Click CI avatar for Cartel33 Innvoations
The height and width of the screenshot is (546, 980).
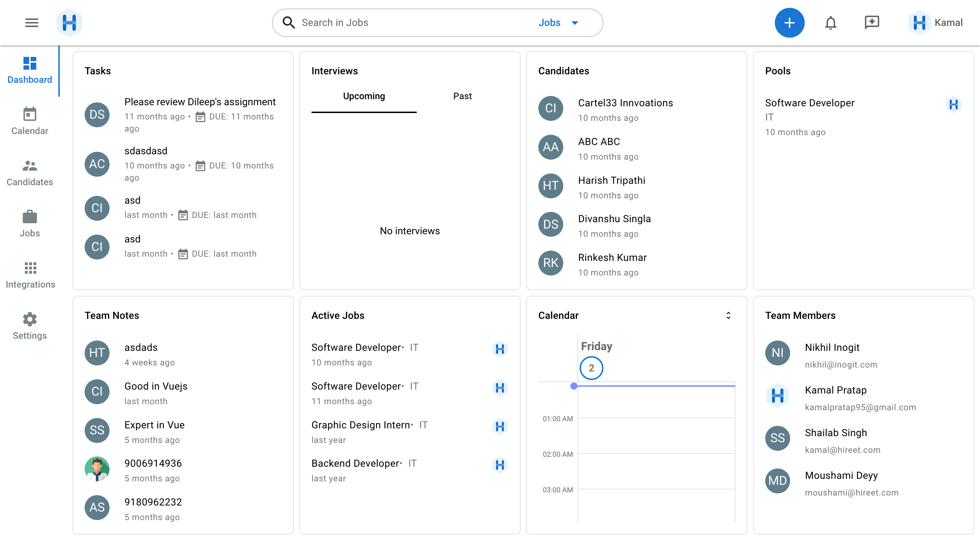pos(550,108)
